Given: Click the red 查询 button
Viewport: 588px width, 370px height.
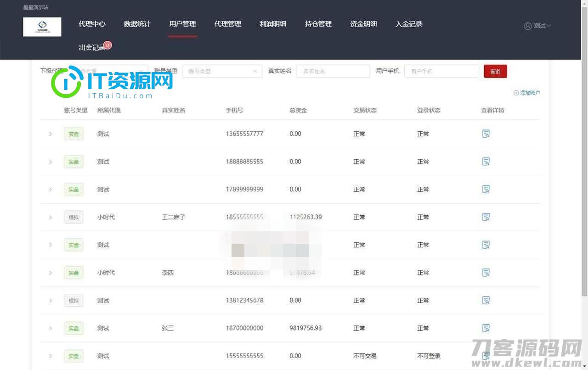Looking at the screenshot, I should click(x=495, y=72).
